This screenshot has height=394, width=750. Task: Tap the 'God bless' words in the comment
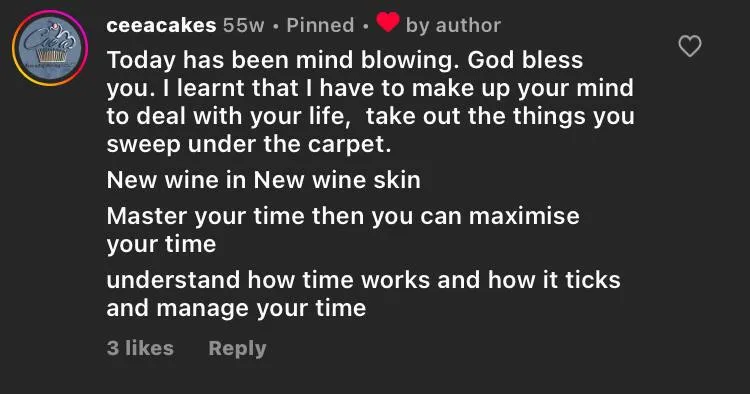coord(525,60)
